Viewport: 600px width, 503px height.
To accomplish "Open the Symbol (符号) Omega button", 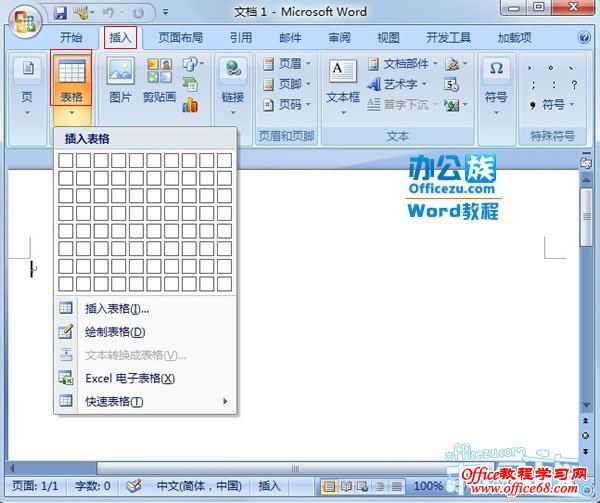I will pyautogui.click(x=496, y=87).
